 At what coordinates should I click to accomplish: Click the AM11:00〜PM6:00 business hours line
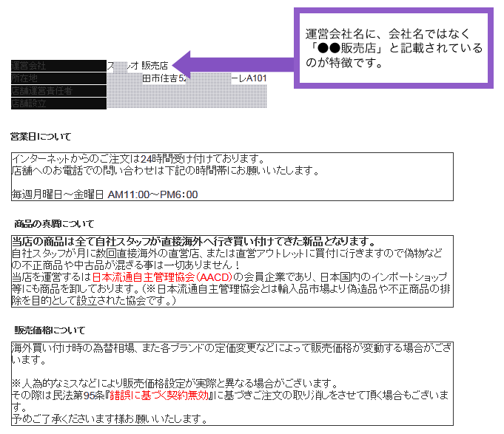pos(105,194)
